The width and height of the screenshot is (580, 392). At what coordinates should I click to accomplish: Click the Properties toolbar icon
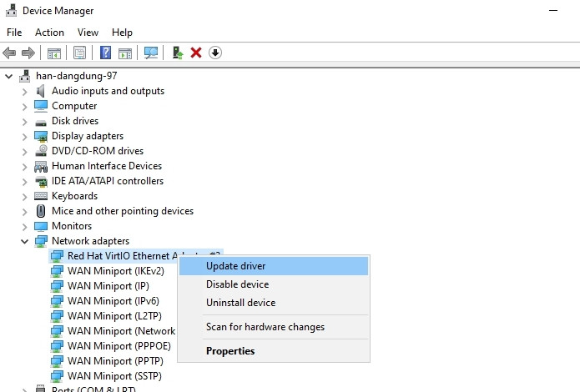click(80, 53)
